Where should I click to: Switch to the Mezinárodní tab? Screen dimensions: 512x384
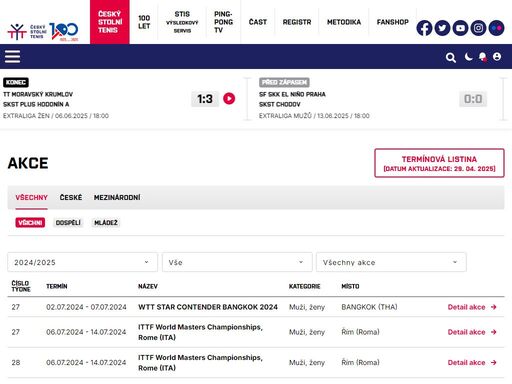pyautogui.click(x=117, y=197)
